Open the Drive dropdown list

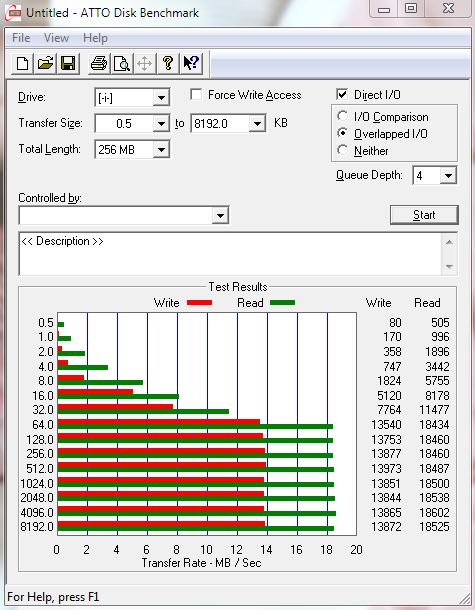[x=161, y=97]
